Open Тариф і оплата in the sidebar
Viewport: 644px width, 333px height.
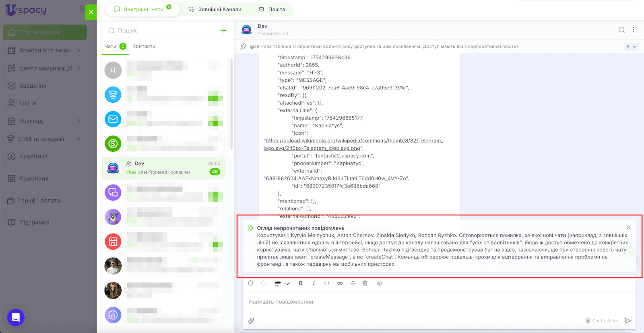tap(34, 201)
